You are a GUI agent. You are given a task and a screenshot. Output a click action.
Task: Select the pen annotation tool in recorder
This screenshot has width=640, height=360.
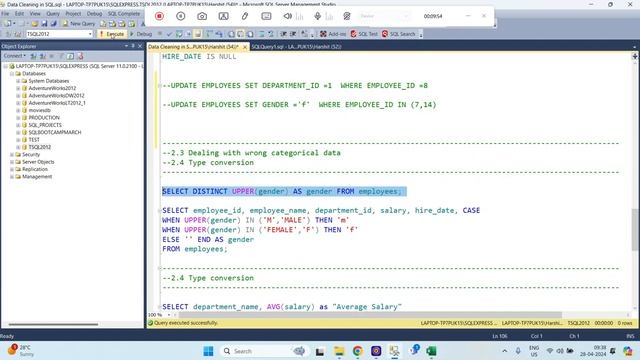pyautogui.click(x=244, y=16)
